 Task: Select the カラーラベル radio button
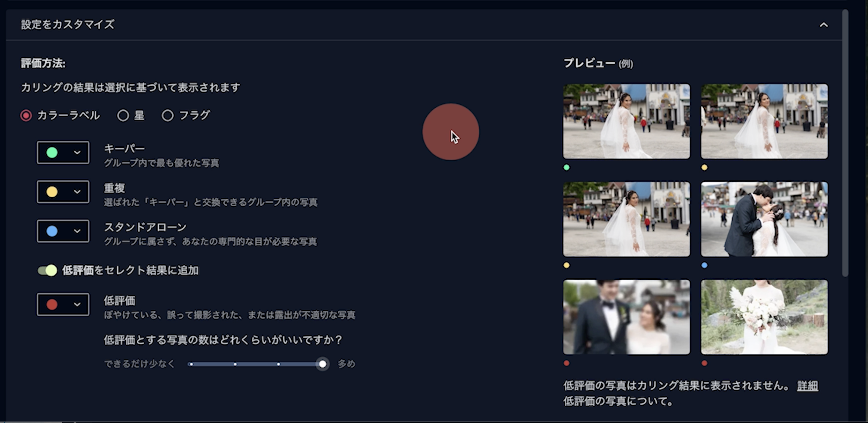tap(26, 115)
